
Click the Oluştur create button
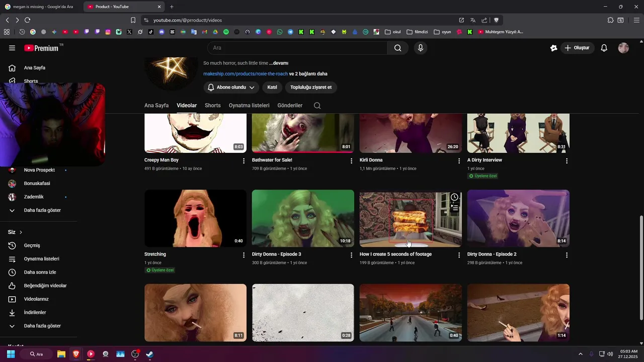(x=577, y=48)
